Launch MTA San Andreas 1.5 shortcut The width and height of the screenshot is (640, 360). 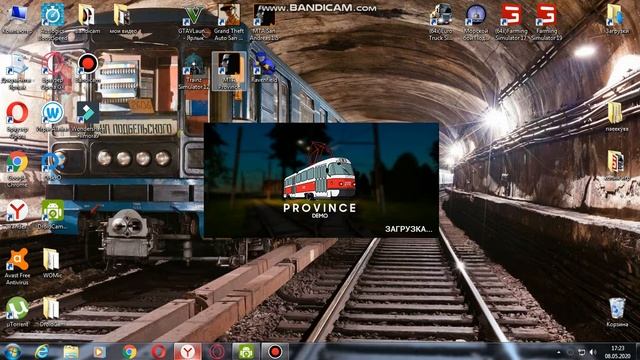(264, 21)
